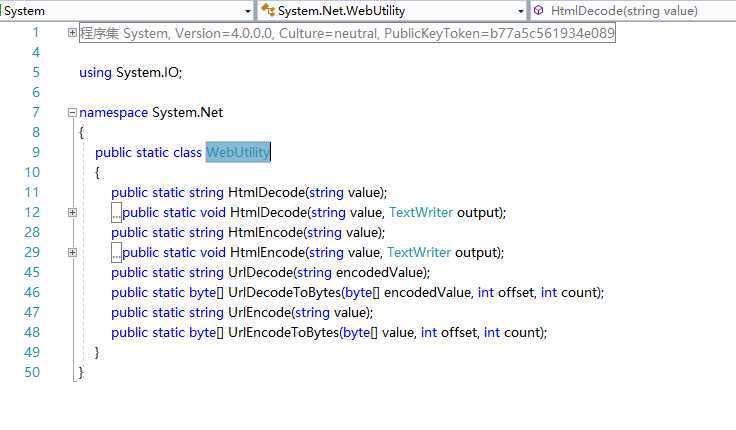Click HtmlEncode method name on line 28

pyautogui.click(x=266, y=232)
